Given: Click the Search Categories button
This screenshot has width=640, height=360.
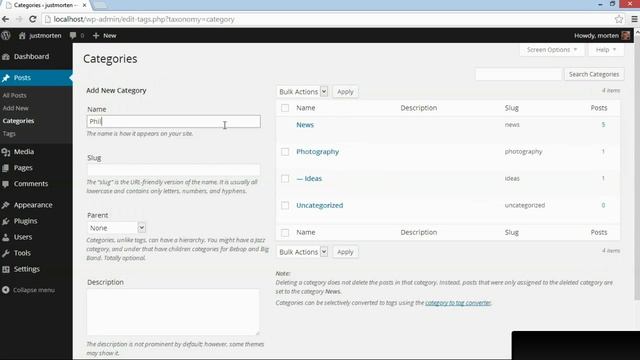Looking at the screenshot, I should (594, 74).
